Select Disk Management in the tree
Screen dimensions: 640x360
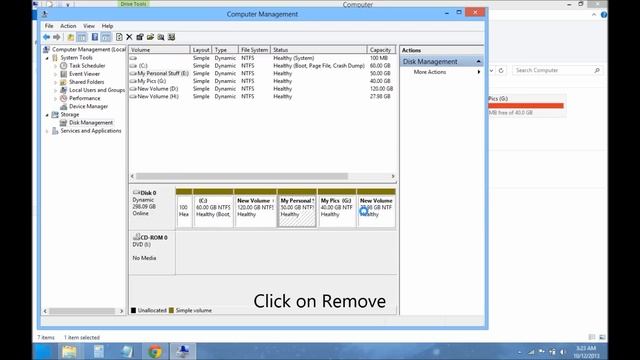pos(91,122)
